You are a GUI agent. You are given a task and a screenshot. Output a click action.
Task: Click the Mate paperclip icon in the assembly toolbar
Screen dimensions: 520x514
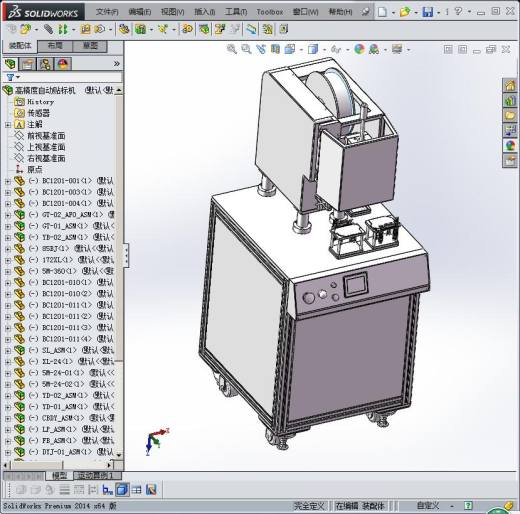pyautogui.click(x=48, y=29)
